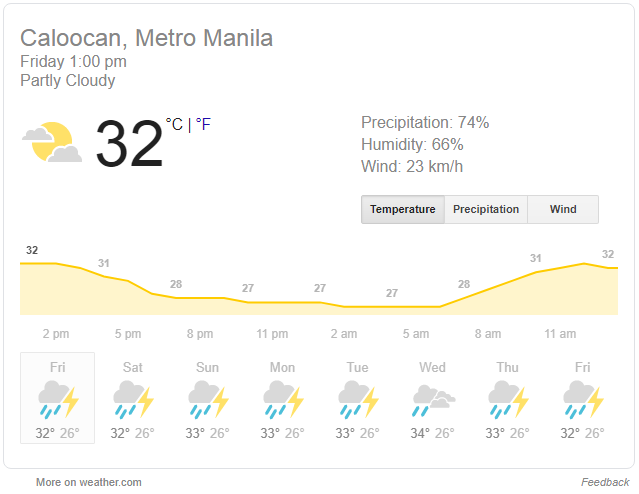Select the last Friday's thunderstorm icon
This screenshot has width=639, height=494.
[x=583, y=399]
